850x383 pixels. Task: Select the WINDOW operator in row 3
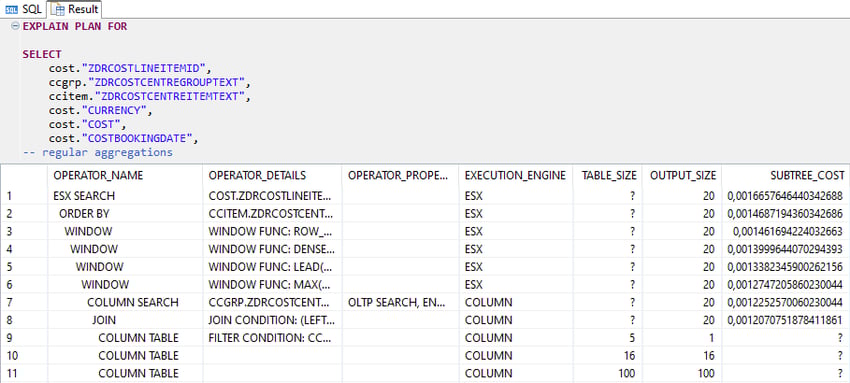click(x=88, y=231)
